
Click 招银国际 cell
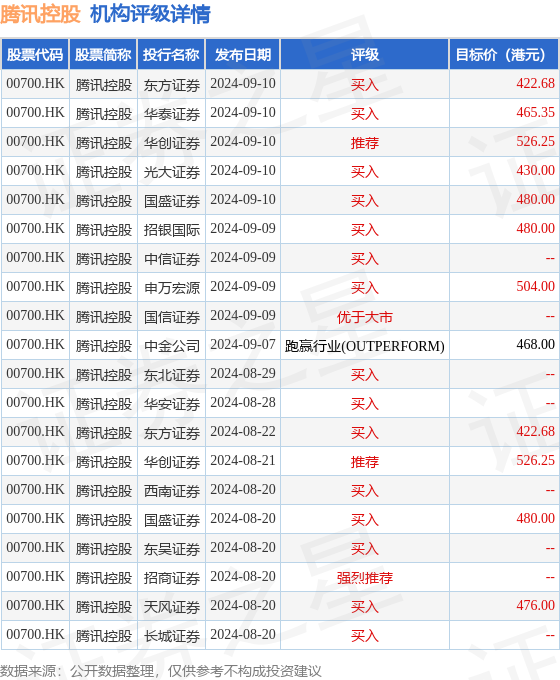click(x=172, y=229)
